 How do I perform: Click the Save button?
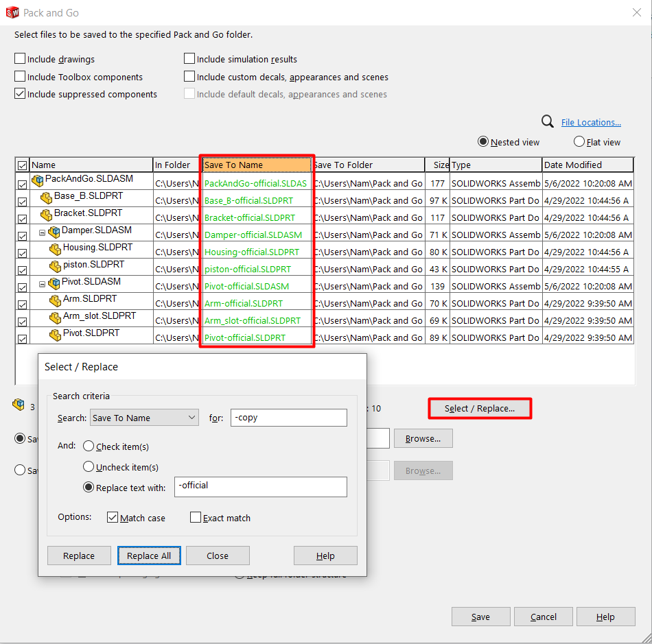tap(480, 617)
